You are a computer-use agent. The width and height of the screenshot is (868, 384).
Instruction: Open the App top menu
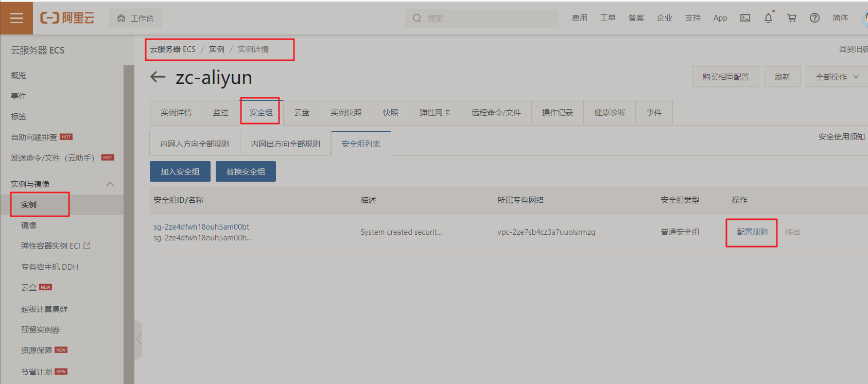tap(720, 18)
